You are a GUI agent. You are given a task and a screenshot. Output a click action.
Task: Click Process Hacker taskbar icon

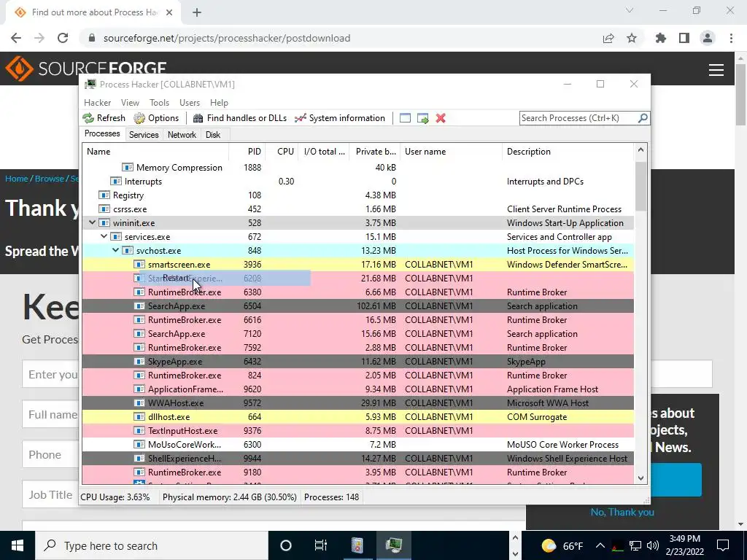coord(393,545)
